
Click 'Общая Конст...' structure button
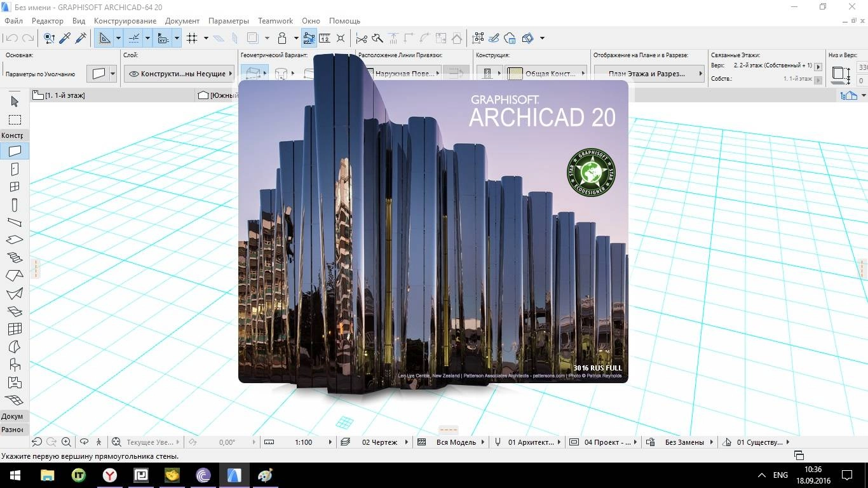[547, 74]
